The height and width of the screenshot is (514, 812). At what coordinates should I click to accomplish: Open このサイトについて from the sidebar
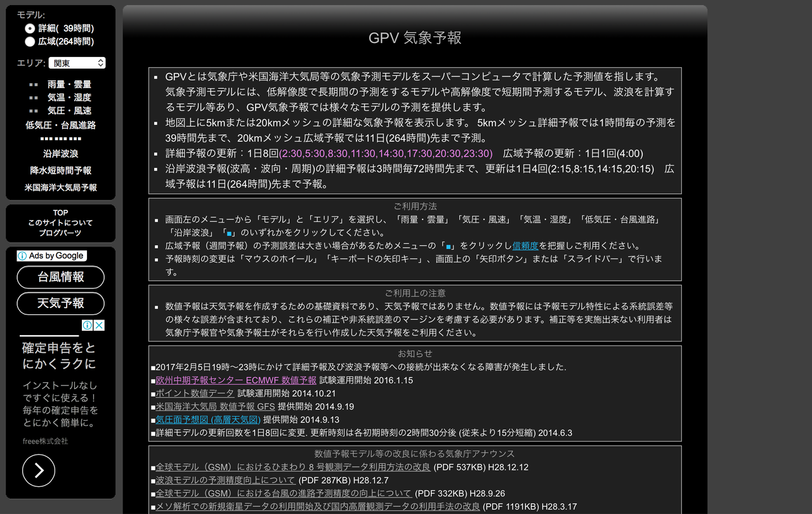click(x=60, y=223)
